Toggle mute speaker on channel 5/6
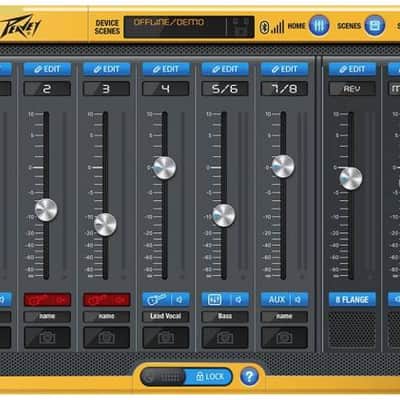 (239, 300)
